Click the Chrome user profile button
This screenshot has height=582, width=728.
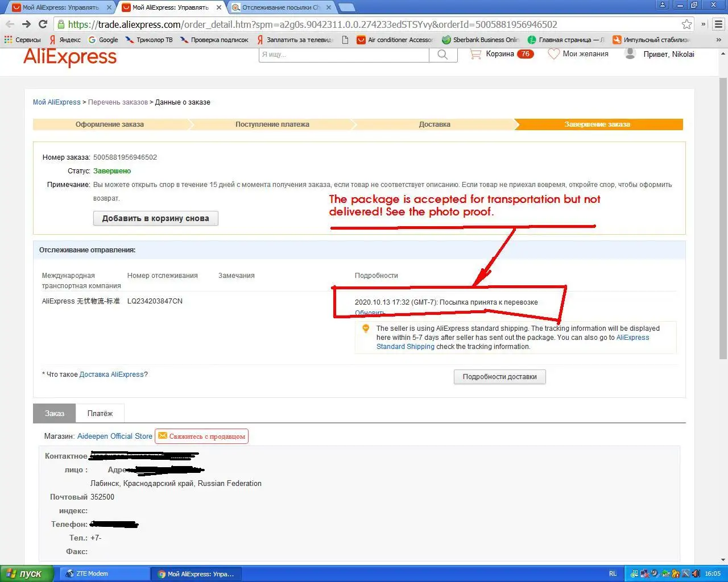[662, 5]
